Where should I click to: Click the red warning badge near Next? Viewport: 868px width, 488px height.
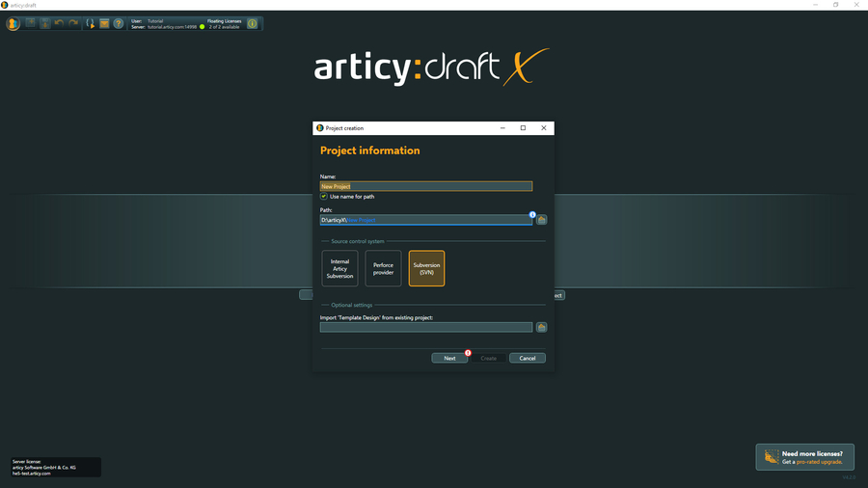[468, 353]
